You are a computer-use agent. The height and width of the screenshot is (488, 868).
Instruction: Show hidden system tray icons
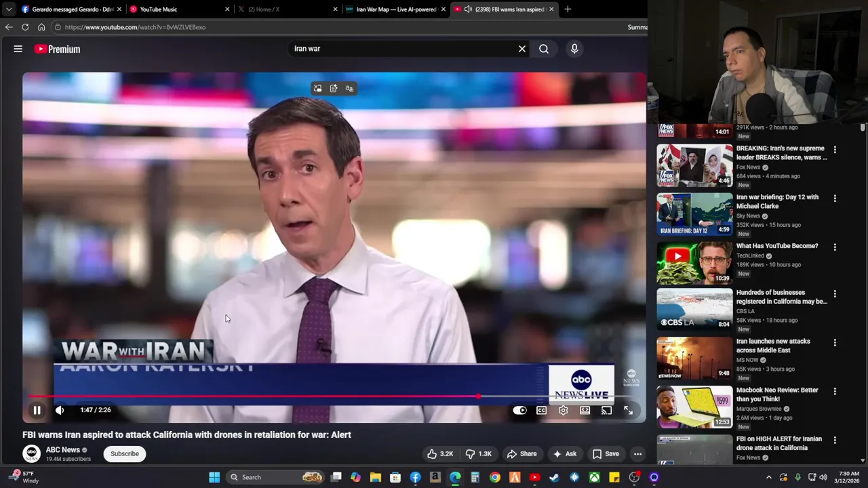(769, 477)
